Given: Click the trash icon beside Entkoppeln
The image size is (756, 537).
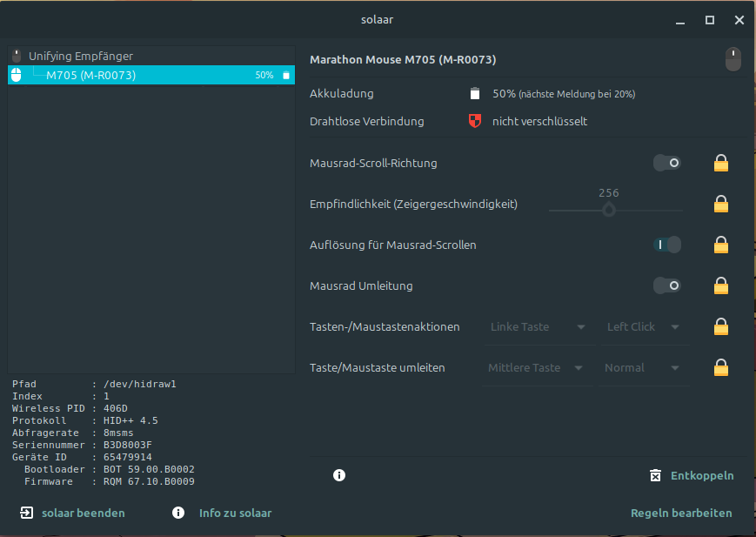Looking at the screenshot, I should click(x=655, y=475).
